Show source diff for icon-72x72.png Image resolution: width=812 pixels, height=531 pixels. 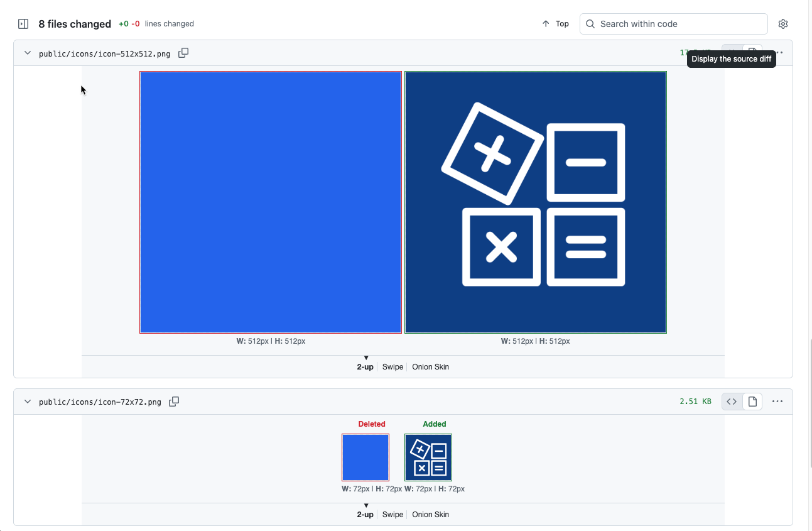tap(732, 402)
